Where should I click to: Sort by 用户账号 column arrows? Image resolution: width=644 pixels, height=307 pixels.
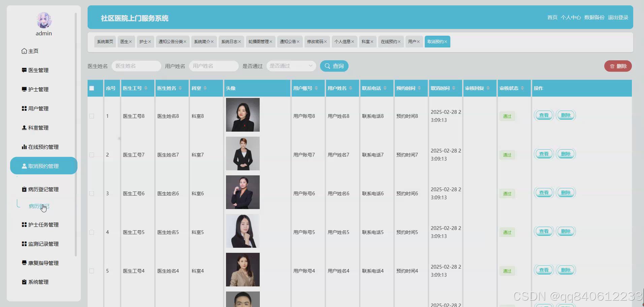coord(316,88)
